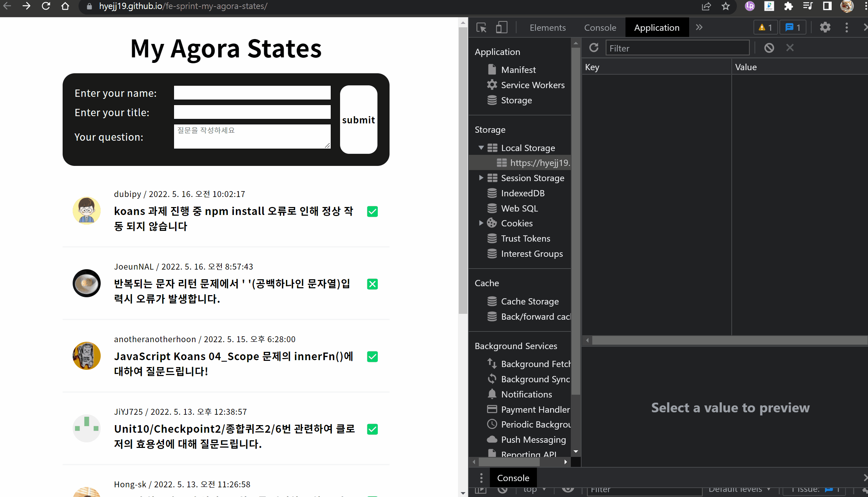Collapse the Local Storage tree node
This screenshot has width=868, height=497.
point(481,148)
